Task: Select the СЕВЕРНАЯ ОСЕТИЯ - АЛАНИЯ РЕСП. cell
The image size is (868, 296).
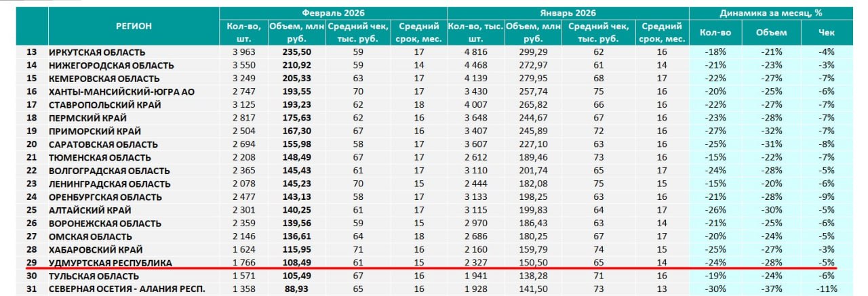Action: pyautogui.click(x=126, y=289)
